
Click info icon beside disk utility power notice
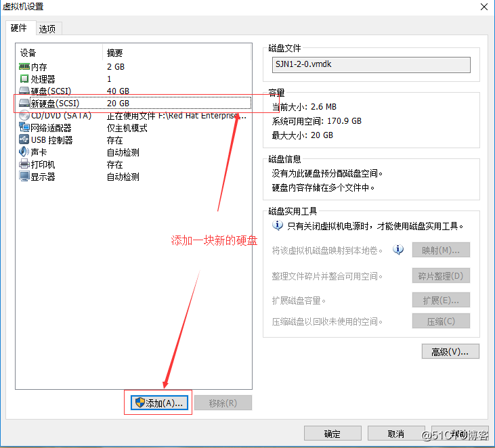278,225
